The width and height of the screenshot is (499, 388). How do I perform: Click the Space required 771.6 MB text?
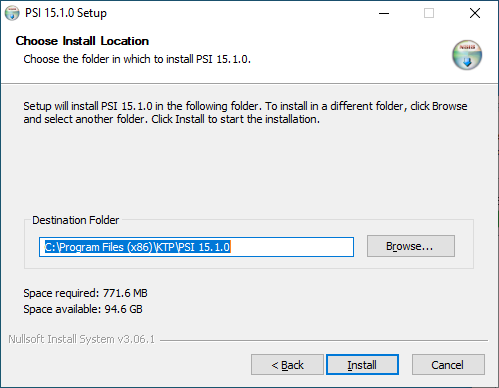click(x=85, y=293)
